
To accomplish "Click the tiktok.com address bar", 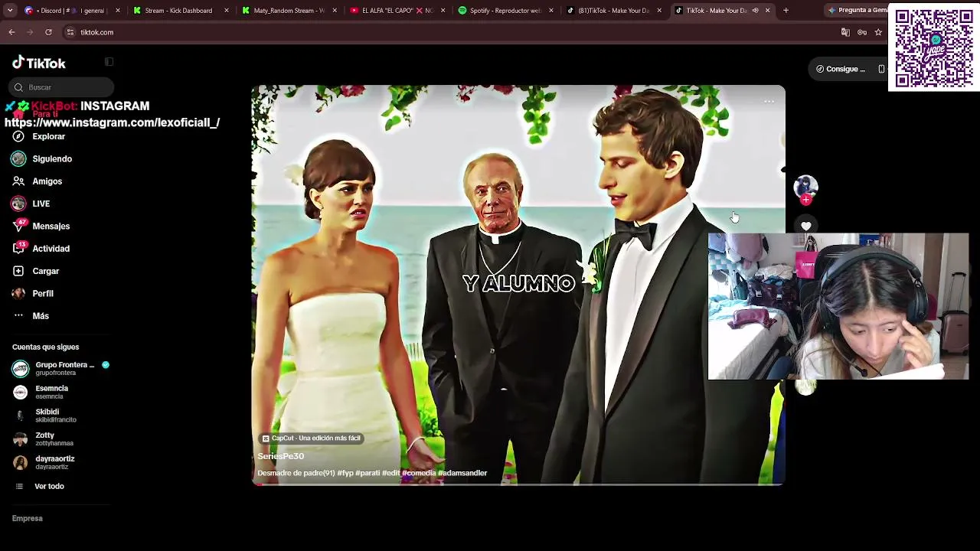I will coord(452,32).
